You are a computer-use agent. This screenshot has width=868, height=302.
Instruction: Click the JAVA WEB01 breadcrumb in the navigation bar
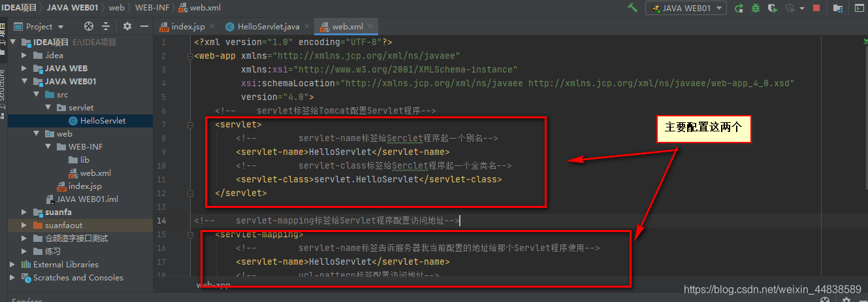(72, 8)
